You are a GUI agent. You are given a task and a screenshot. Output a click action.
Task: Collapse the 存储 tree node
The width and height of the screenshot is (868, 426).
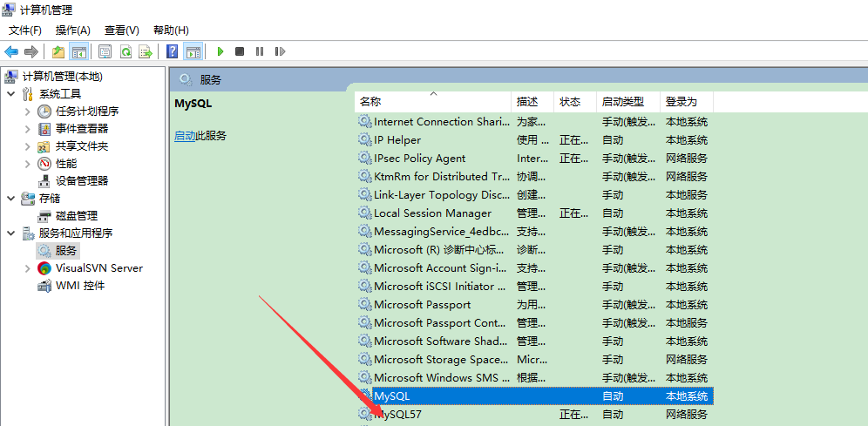(11, 198)
